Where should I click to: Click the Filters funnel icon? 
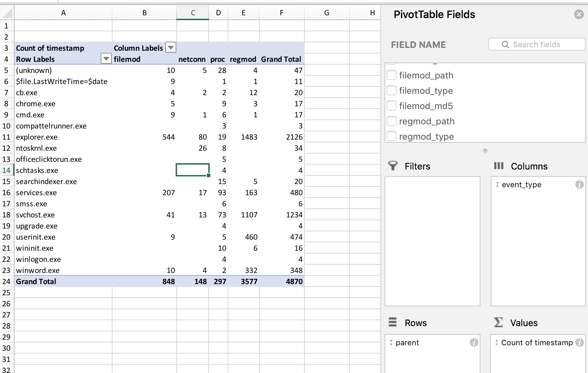click(393, 166)
